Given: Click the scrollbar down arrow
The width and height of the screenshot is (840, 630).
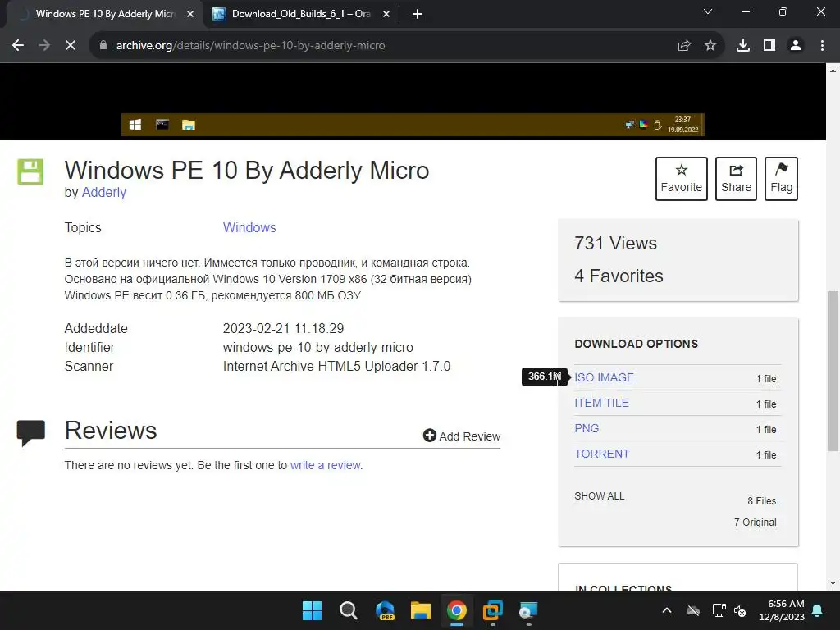Looking at the screenshot, I should tap(833, 583).
